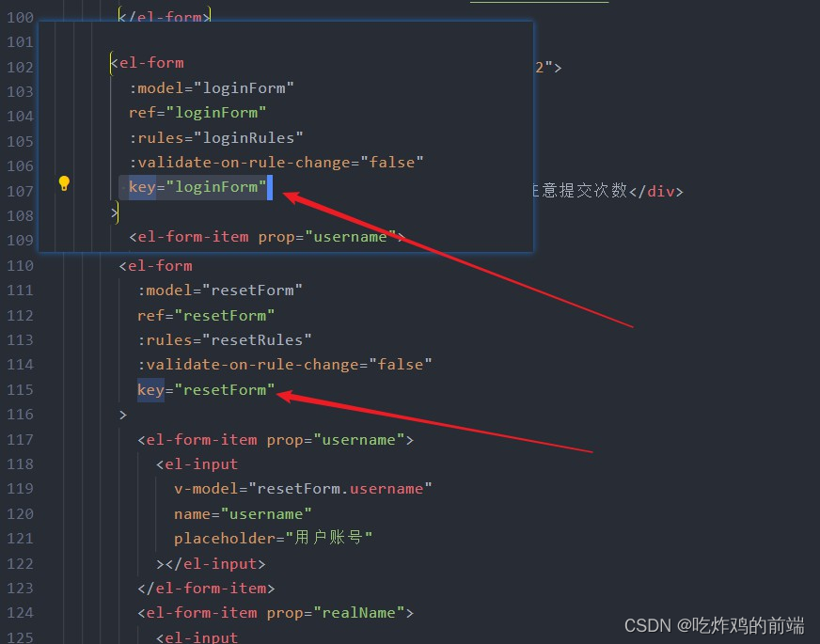Click line number 117 in the gutter

tap(20, 440)
